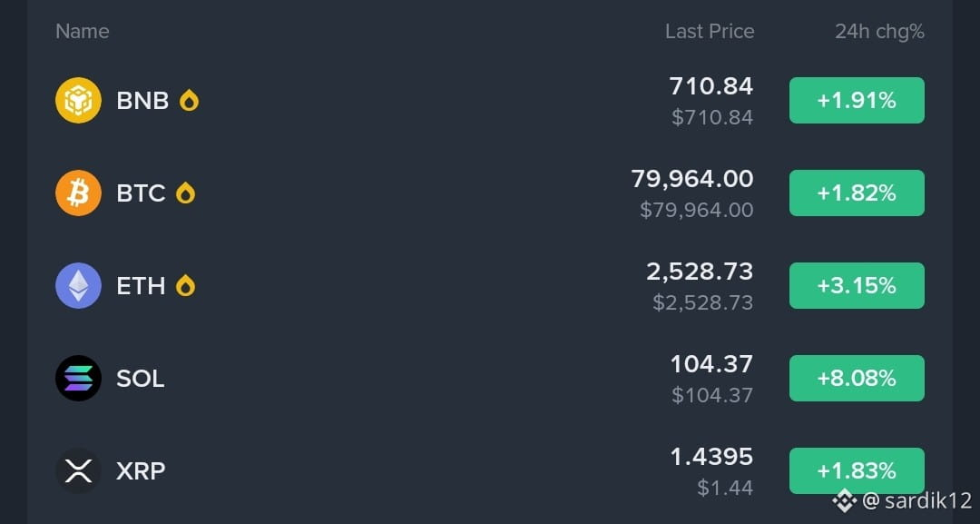Screen dimensions: 980x524
Task: Open the sardik12 watermark profile
Action: coord(902,500)
